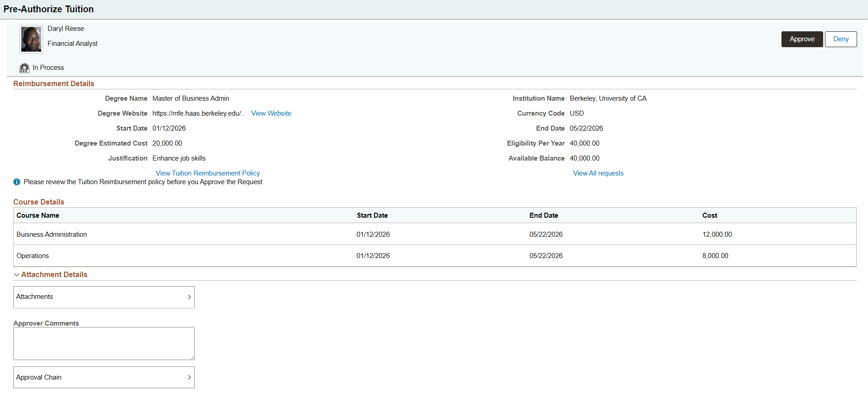Open the View All requests link
This screenshot has height=400, width=868.
pos(598,173)
